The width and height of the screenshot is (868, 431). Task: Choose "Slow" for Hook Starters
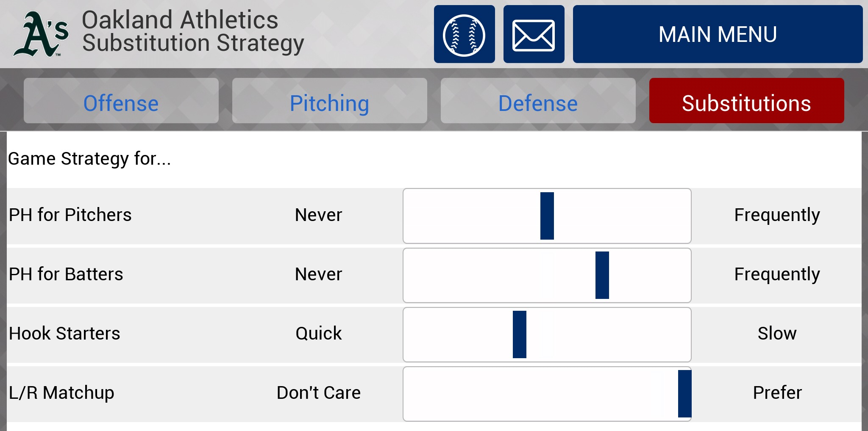(x=777, y=334)
